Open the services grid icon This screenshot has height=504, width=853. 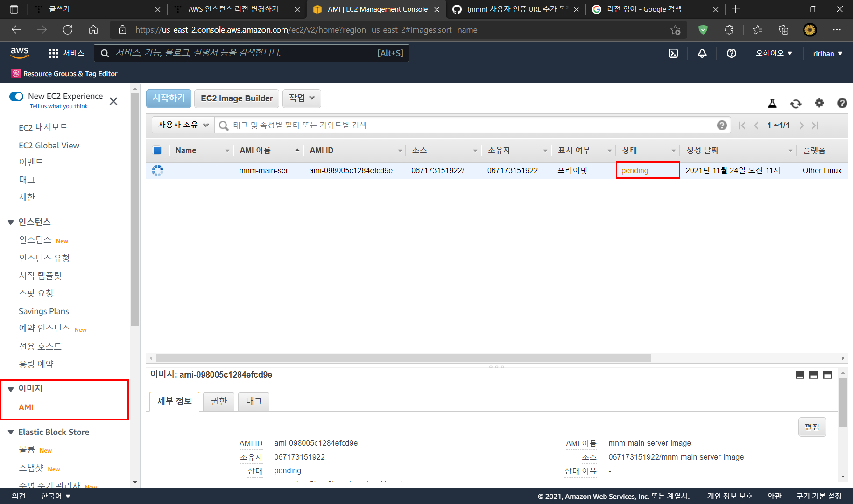click(x=54, y=53)
